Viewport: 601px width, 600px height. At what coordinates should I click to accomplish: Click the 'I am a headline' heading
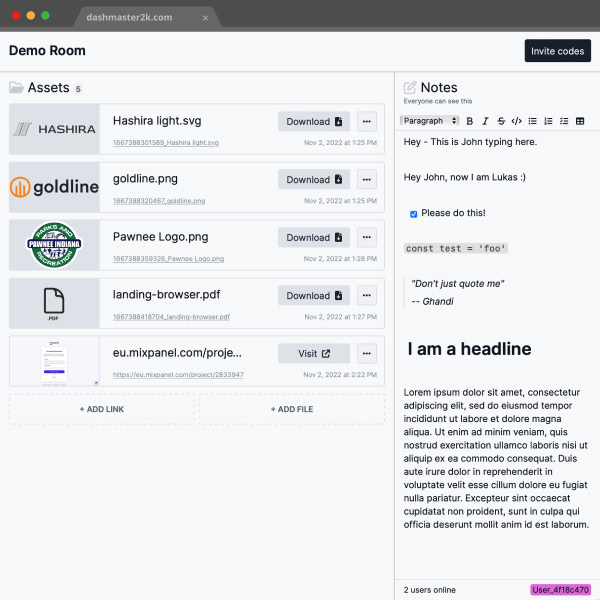click(469, 349)
